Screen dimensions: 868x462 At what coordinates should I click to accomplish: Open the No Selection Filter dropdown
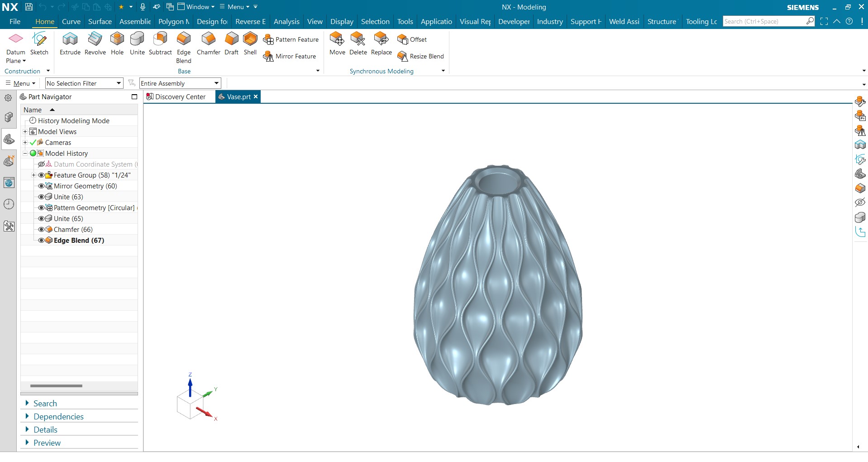click(x=84, y=83)
